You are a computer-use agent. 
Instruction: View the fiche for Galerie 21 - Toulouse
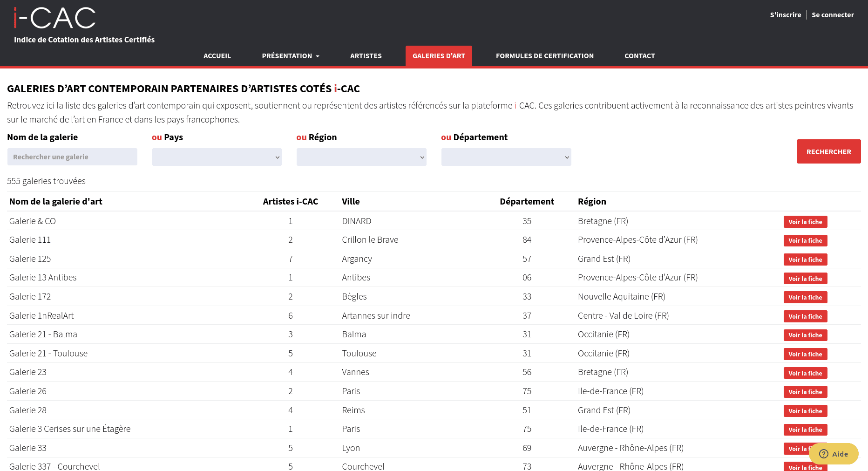pyautogui.click(x=805, y=354)
